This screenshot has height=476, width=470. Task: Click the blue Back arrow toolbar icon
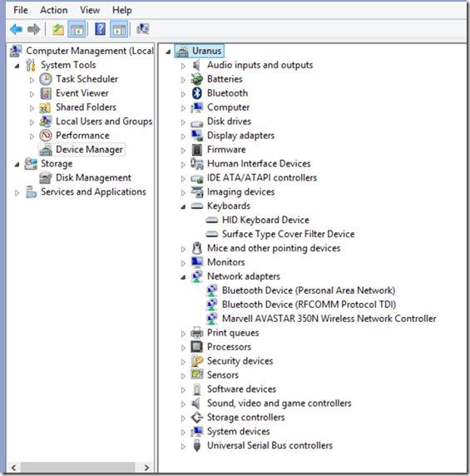coord(16,29)
